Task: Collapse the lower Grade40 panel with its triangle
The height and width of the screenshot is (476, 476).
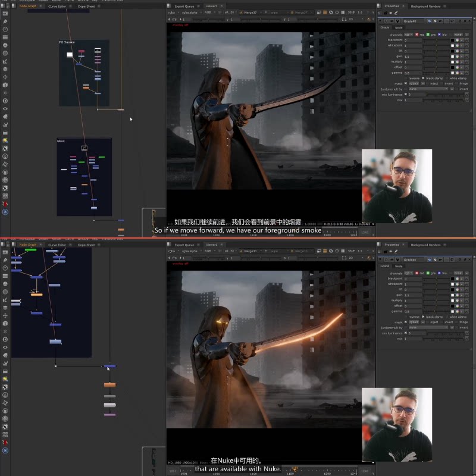Action: 380,259
